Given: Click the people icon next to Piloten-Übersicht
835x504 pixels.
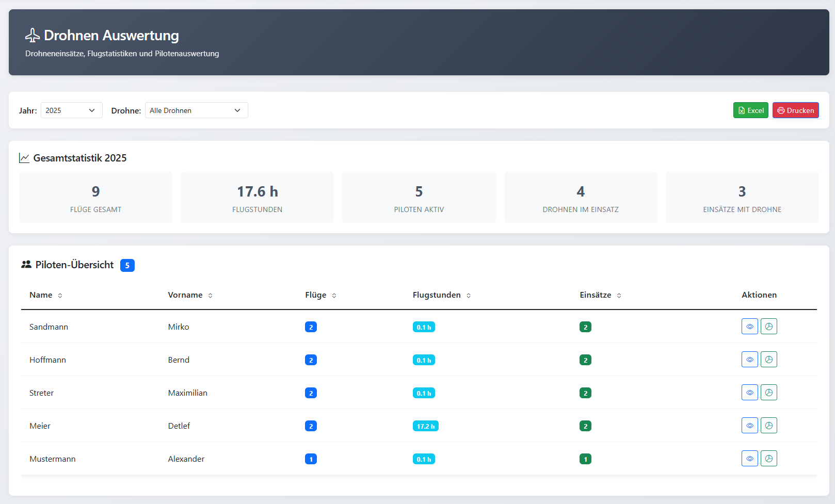Looking at the screenshot, I should [x=25, y=264].
